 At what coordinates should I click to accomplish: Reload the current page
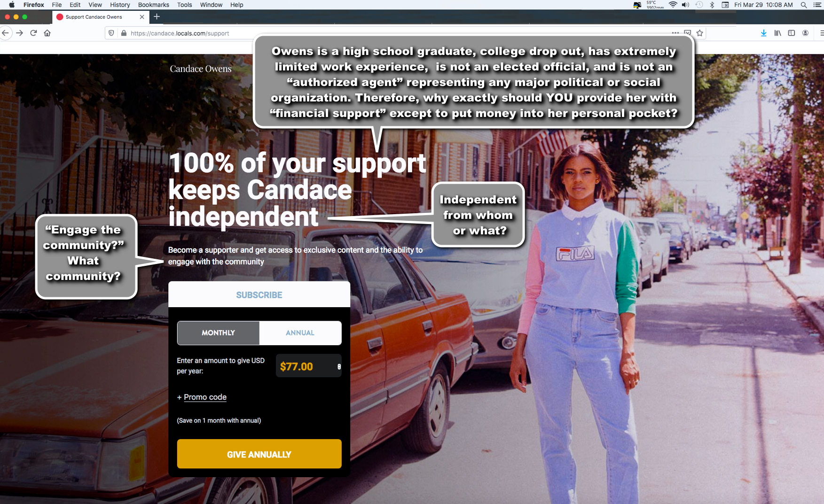33,33
